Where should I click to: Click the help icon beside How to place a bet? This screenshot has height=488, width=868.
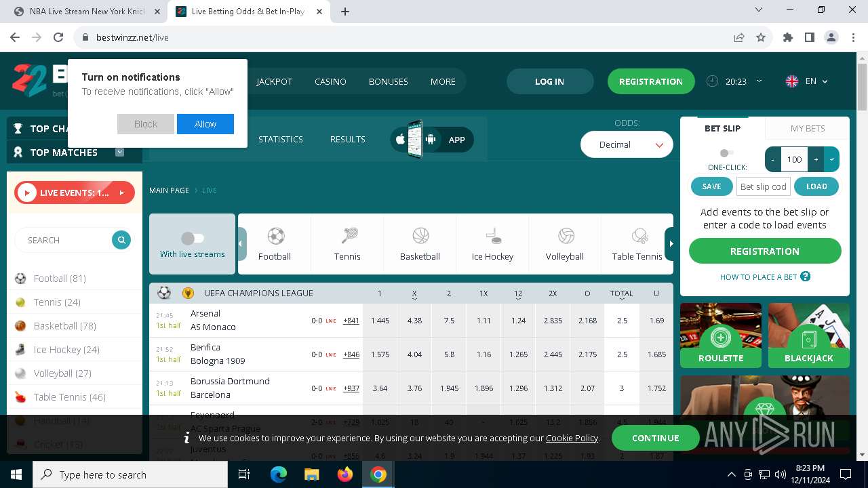point(805,277)
